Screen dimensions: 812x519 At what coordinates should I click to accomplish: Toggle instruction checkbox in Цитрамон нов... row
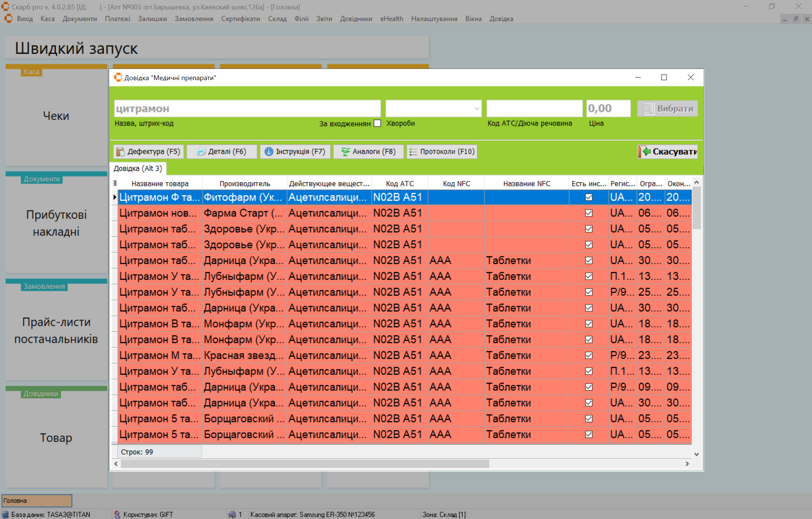point(589,213)
